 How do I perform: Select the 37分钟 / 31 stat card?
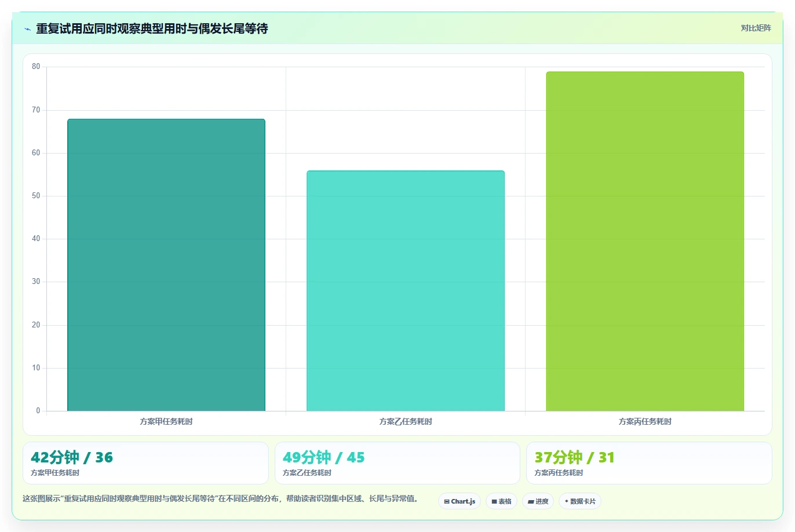(x=649, y=463)
